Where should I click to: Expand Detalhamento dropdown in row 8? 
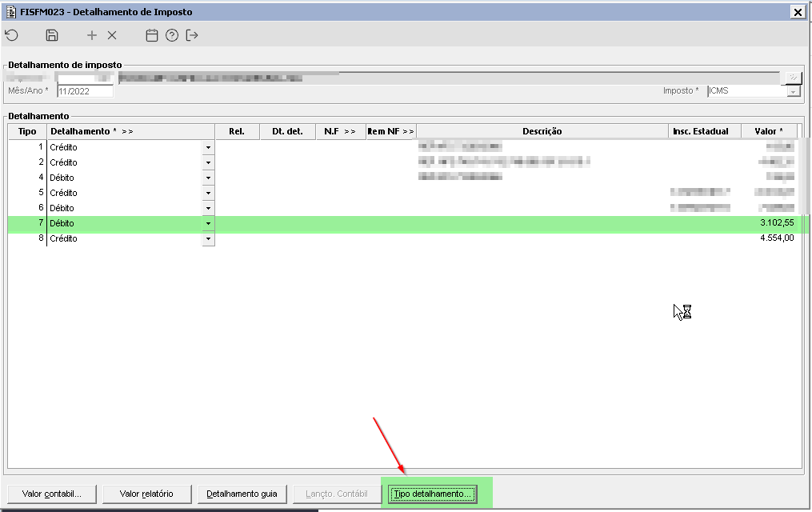pyautogui.click(x=208, y=238)
